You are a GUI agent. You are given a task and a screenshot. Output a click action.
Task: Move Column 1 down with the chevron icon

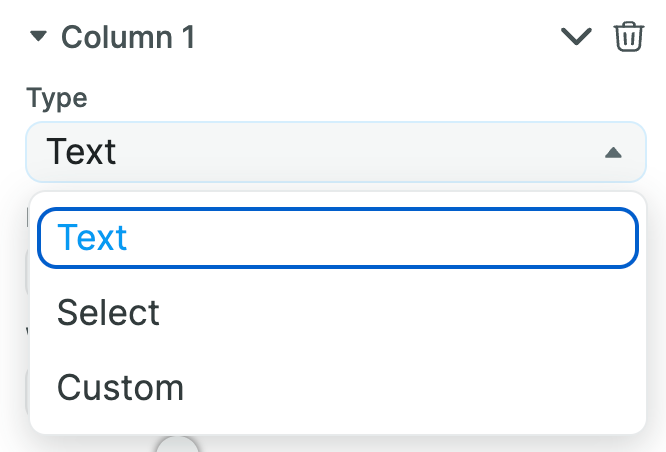576,37
